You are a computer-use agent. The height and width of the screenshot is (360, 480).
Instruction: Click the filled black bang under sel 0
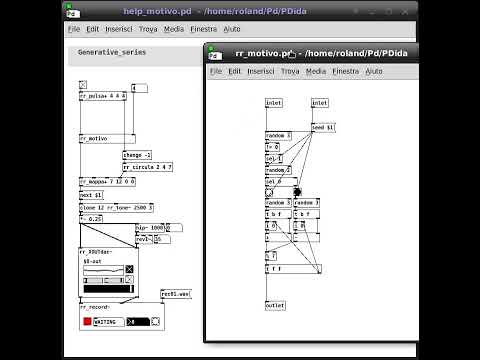[297, 192]
